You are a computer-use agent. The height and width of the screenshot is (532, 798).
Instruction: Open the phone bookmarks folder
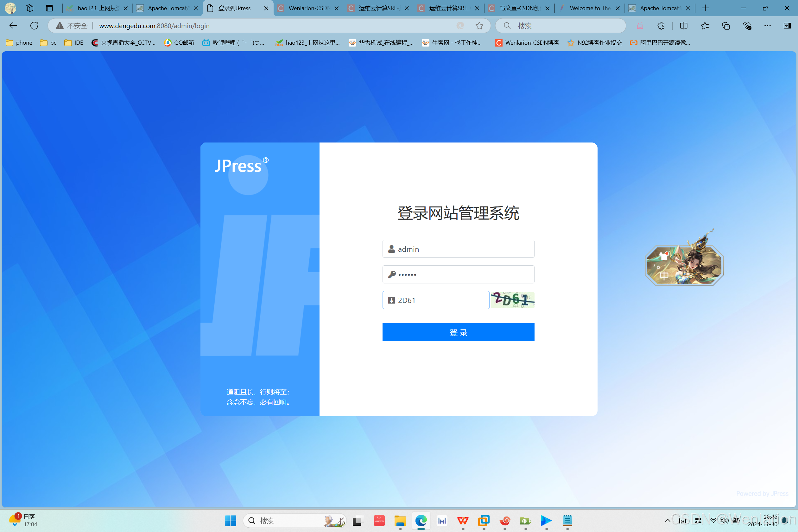click(x=19, y=43)
